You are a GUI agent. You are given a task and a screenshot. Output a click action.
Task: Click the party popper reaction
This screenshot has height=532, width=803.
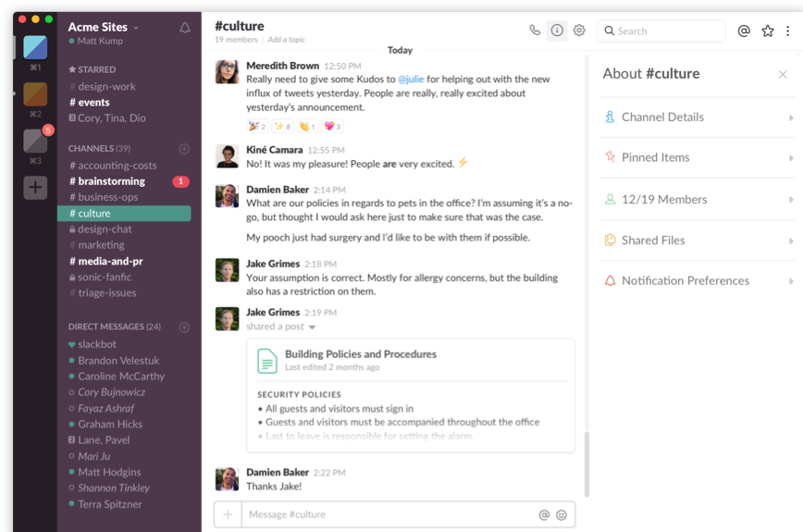(257, 126)
